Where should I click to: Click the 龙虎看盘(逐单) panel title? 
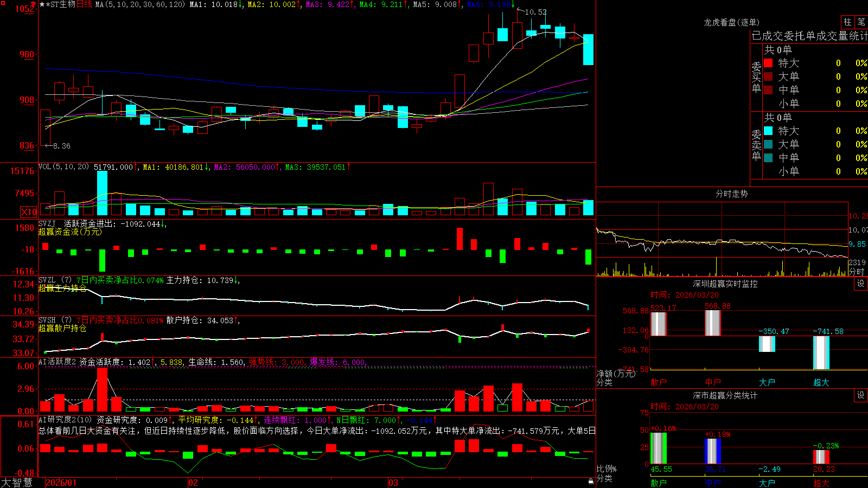pyautogui.click(x=731, y=22)
